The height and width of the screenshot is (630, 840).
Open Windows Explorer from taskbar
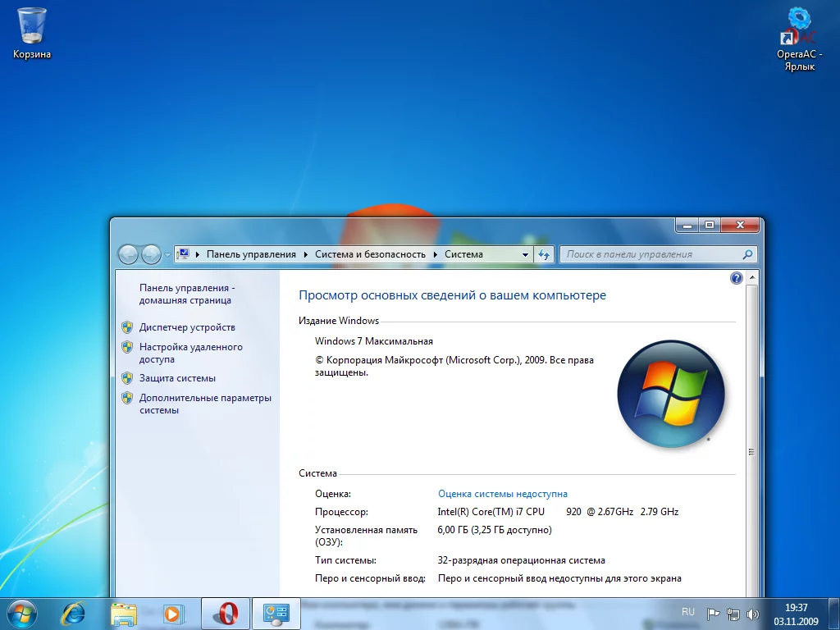(x=124, y=614)
